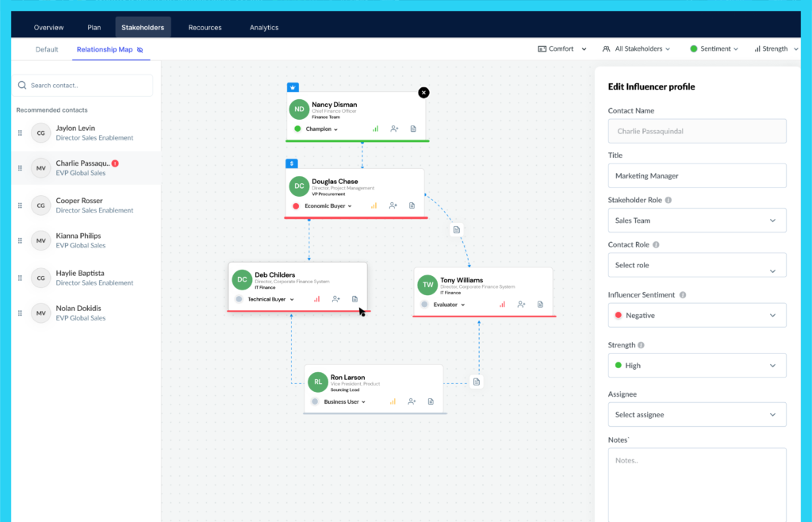Click the Search contact input field

point(84,86)
